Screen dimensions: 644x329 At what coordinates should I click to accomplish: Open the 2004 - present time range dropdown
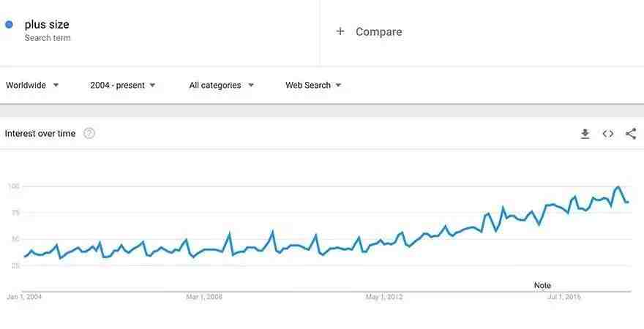point(123,86)
